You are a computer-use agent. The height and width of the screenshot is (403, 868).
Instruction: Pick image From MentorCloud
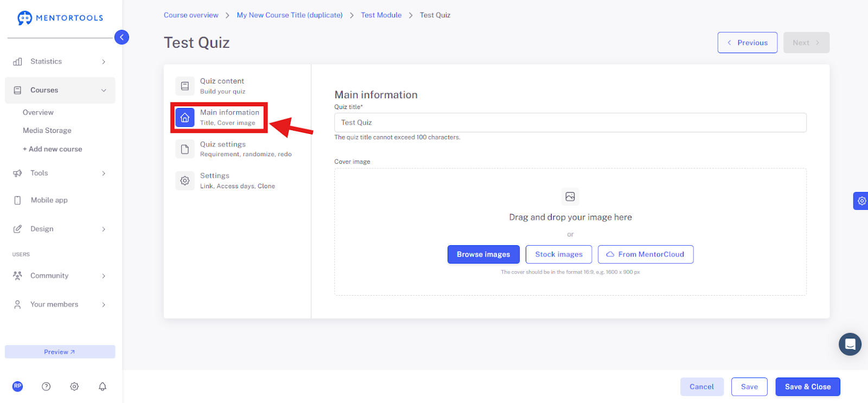point(646,254)
